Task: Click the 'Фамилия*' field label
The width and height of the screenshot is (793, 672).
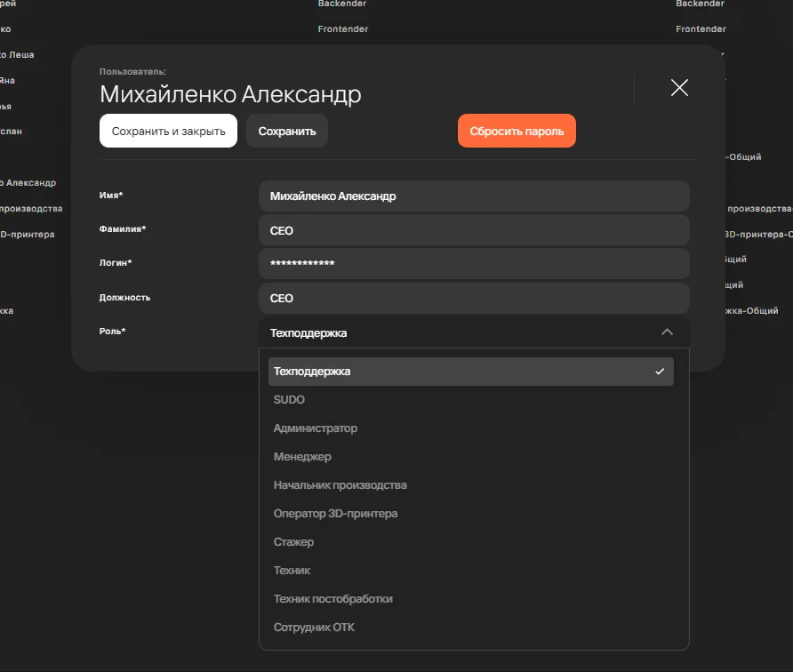Action: 123,229
